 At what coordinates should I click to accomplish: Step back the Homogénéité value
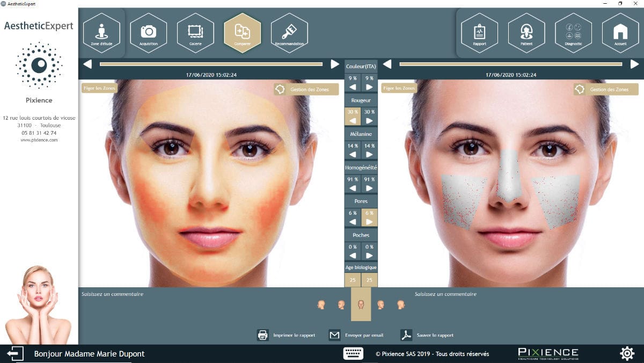click(x=353, y=188)
